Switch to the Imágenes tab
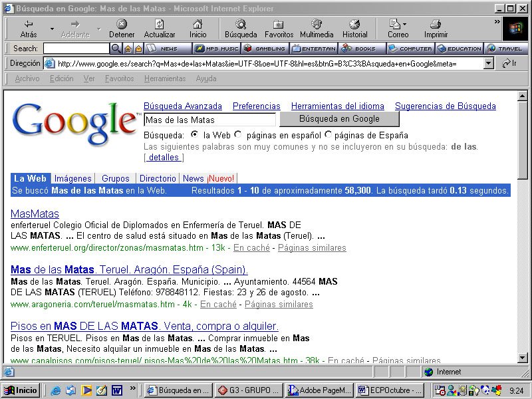This screenshot has width=532, height=399. pos(72,178)
